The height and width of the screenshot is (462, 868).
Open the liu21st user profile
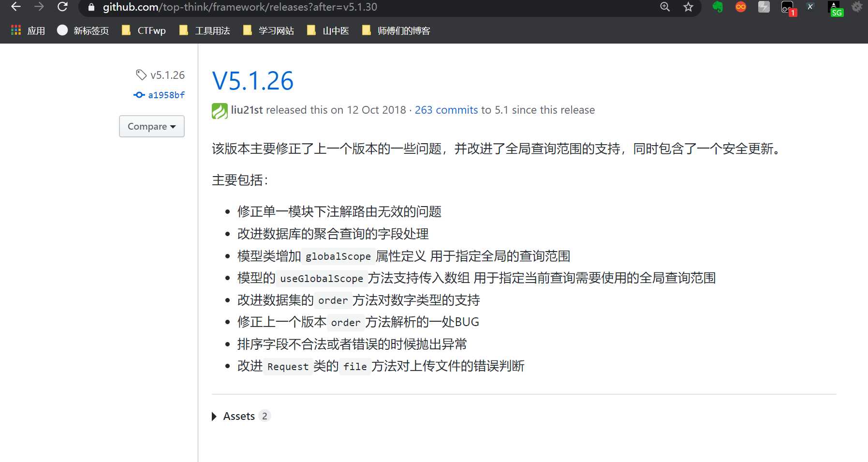point(247,110)
